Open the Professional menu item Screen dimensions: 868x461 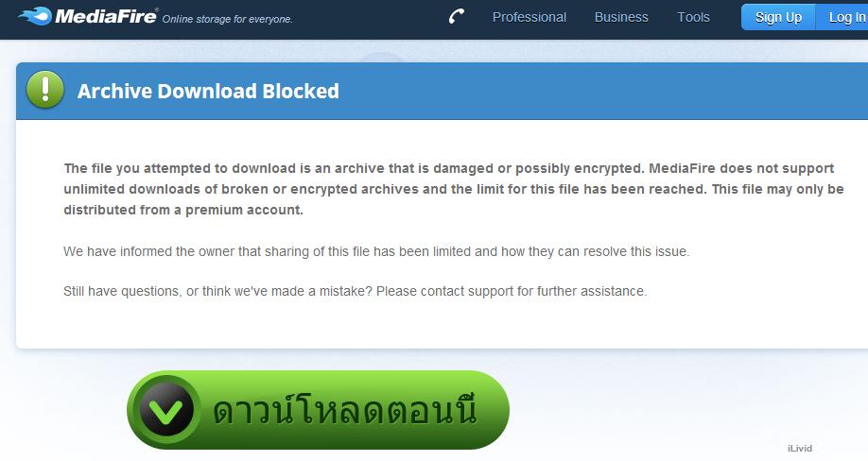click(529, 17)
